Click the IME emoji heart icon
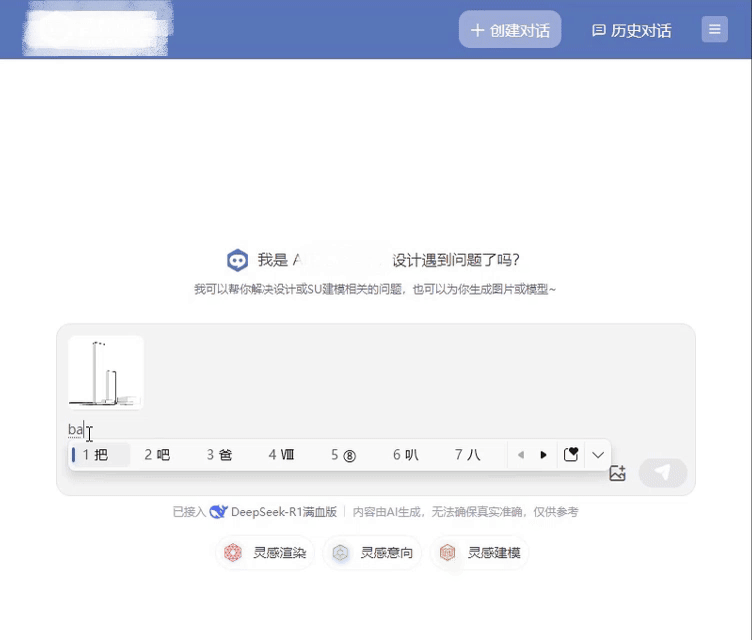 571,455
